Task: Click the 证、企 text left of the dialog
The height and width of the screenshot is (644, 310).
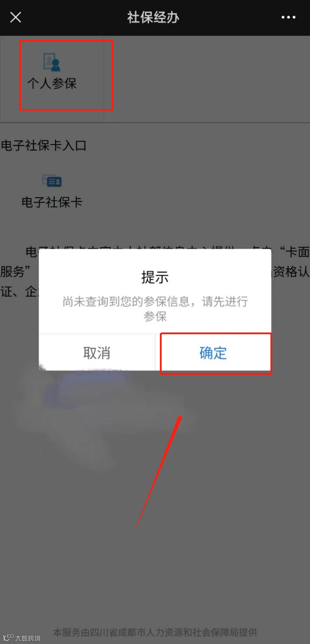Action: tap(19, 291)
